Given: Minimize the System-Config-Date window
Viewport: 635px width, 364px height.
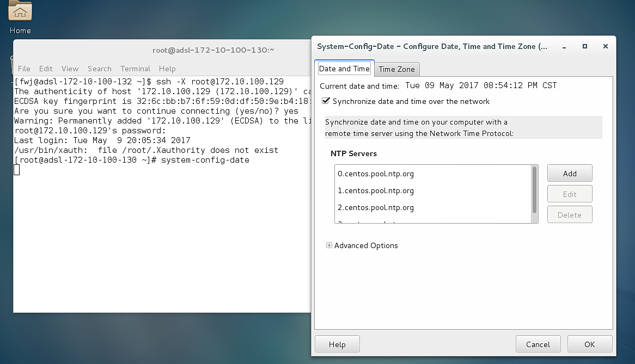Looking at the screenshot, I should point(564,46).
